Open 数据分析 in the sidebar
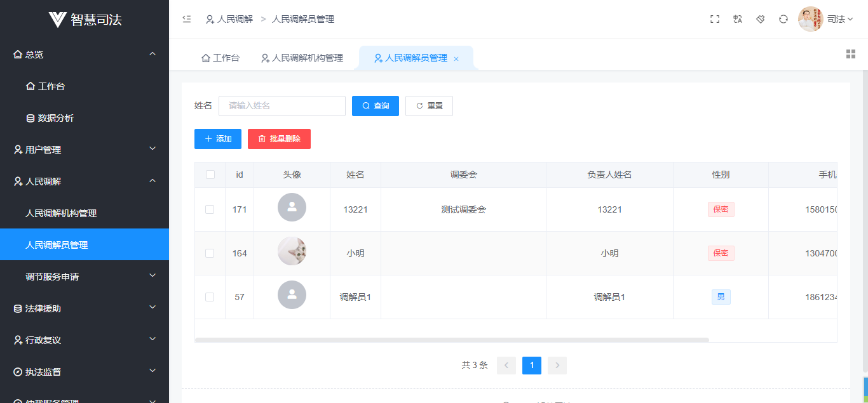The width and height of the screenshot is (868, 403). [x=55, y=118]
